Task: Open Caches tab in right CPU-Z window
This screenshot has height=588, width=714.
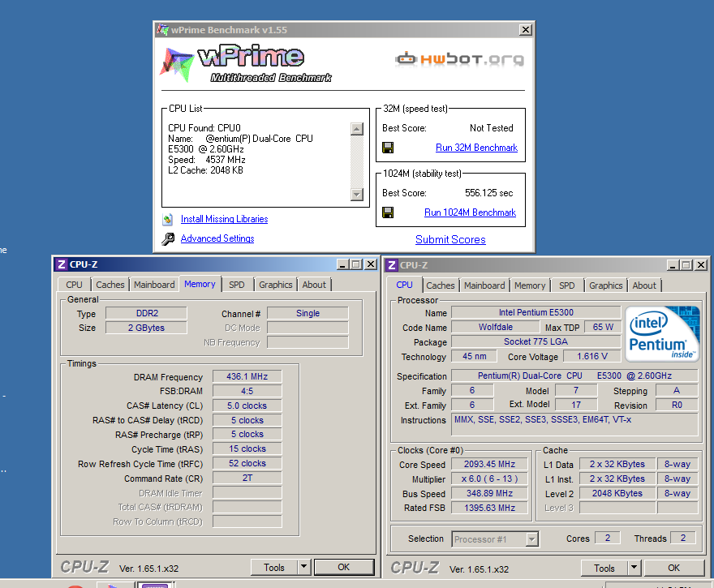Action: coord(441,285)
